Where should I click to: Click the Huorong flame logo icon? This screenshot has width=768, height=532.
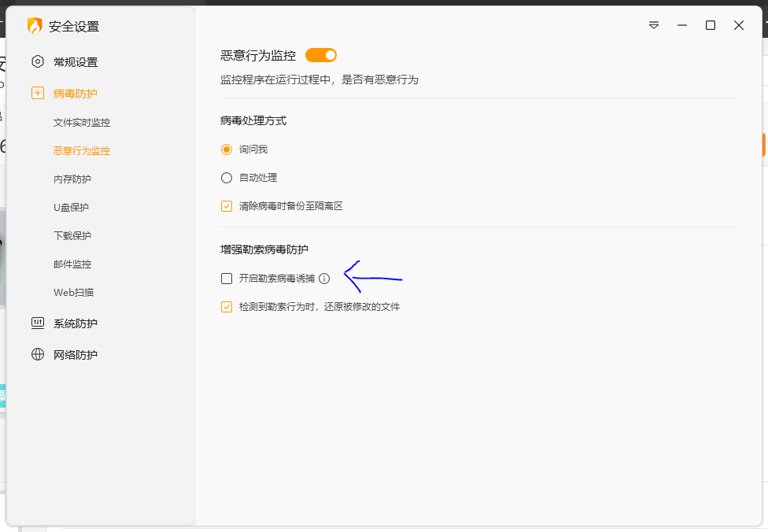click(x=35, y=26)
